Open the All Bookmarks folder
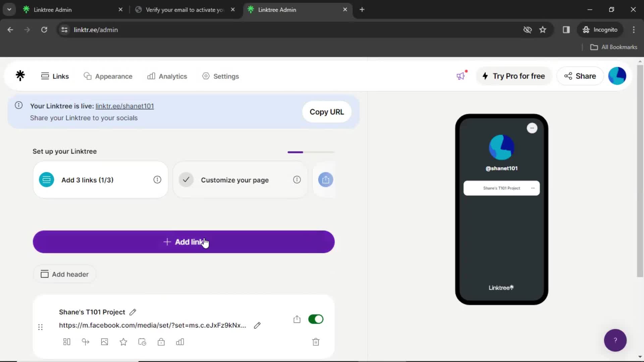Screen dimensions: 644x362 click(x=614, y=47)
